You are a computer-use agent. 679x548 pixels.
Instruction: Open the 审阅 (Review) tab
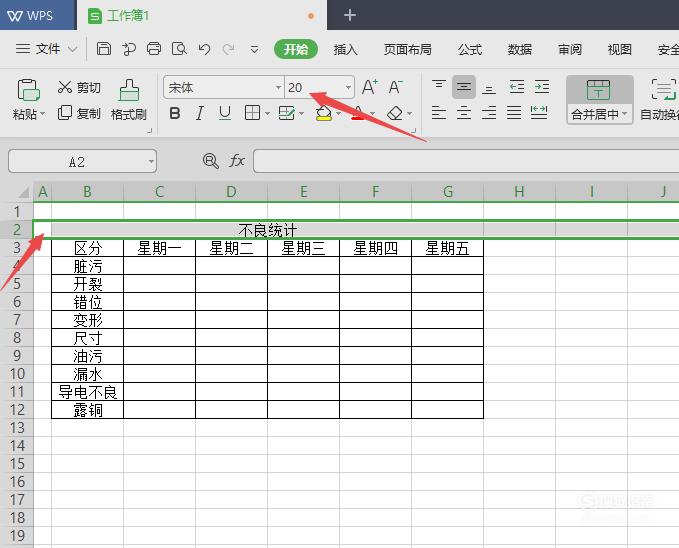[x=569, y=49]
